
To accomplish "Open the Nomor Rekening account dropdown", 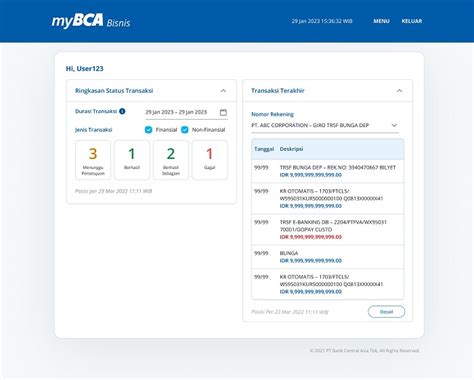I will pos(325,126).
